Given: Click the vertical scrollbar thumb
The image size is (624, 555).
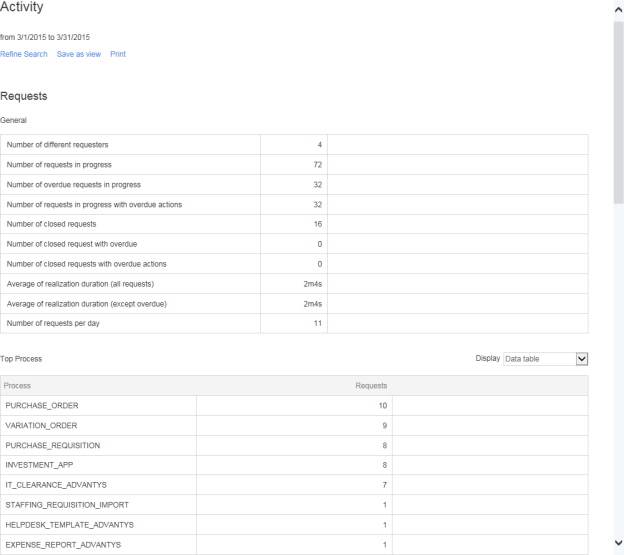Looking at the screenshot, I should click(617, 110).
